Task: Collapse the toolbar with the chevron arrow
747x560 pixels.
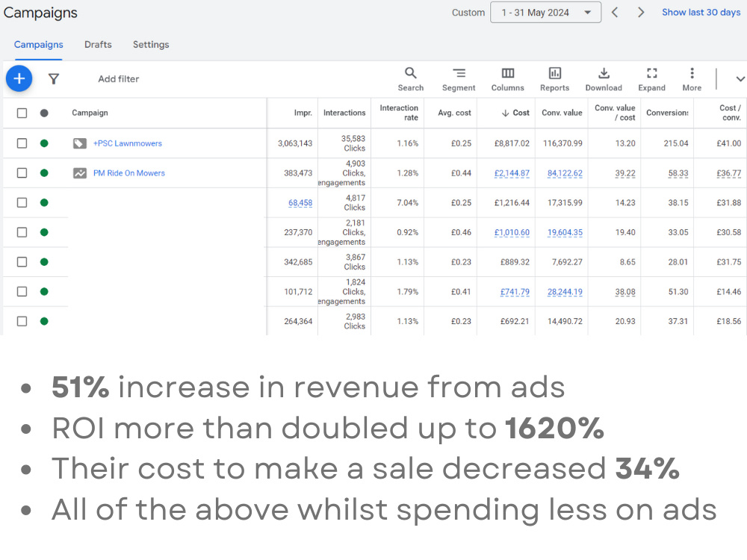Action: 740,79
